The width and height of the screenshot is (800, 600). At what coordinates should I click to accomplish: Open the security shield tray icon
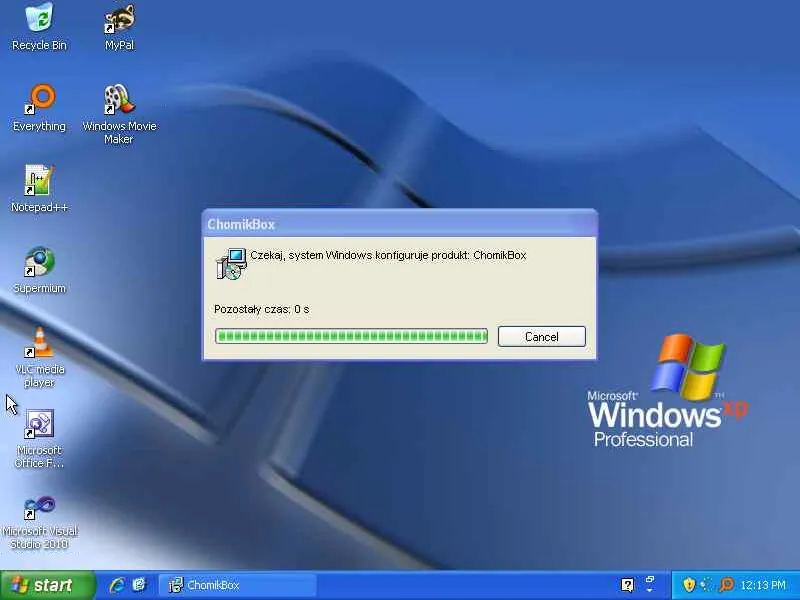689,584
